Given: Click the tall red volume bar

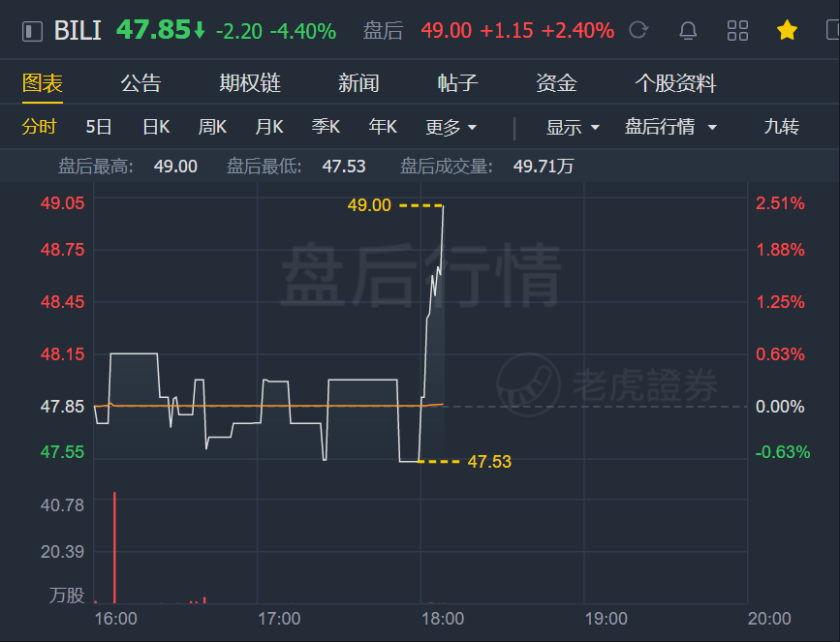Looking at the screenshot, I should point(114,547).
